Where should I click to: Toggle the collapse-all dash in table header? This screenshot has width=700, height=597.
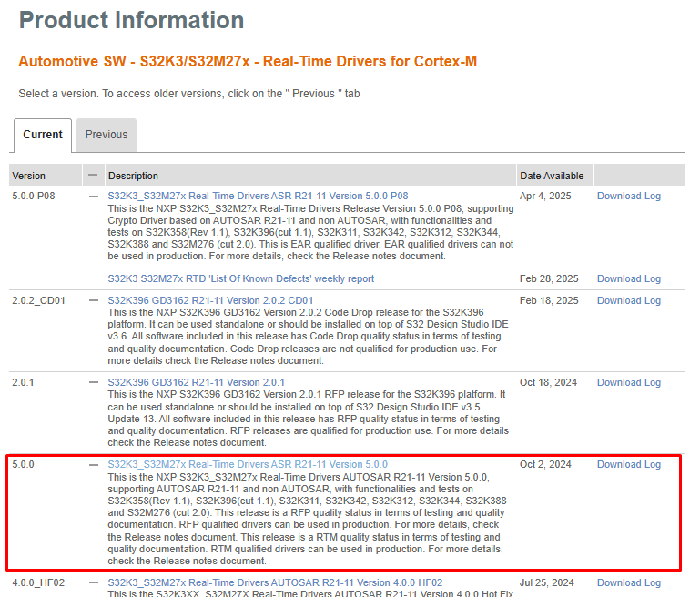tap(93, 175)
